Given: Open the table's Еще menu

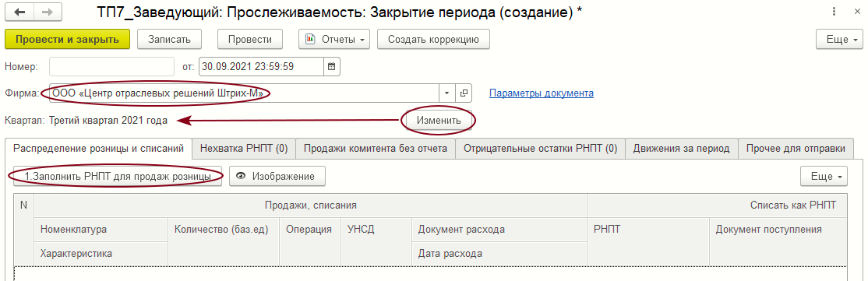Looking at the screenshot, I should (823, 177).
